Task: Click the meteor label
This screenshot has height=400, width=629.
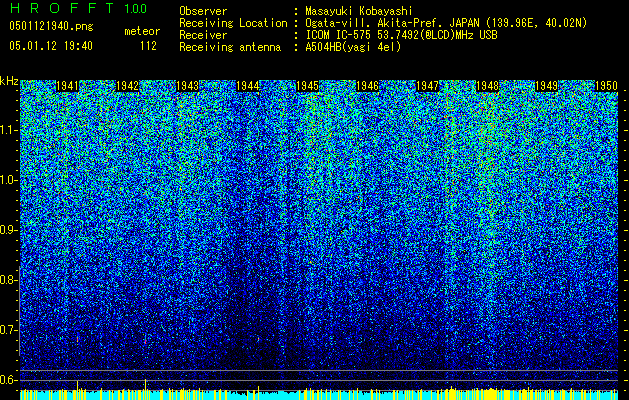Action: [x=142, y=31]
